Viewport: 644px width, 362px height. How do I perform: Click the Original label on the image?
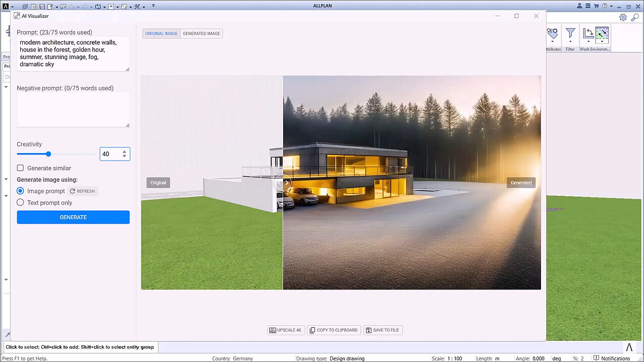(x=158, y=183)
